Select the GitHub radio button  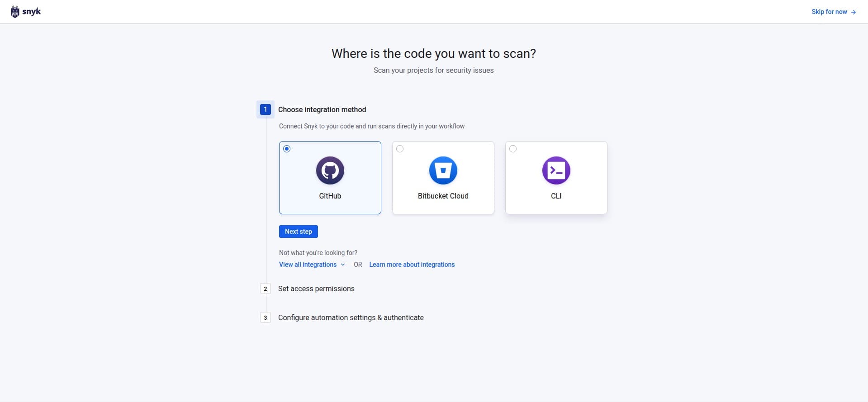pyautogui.click(x=287, y=149)
